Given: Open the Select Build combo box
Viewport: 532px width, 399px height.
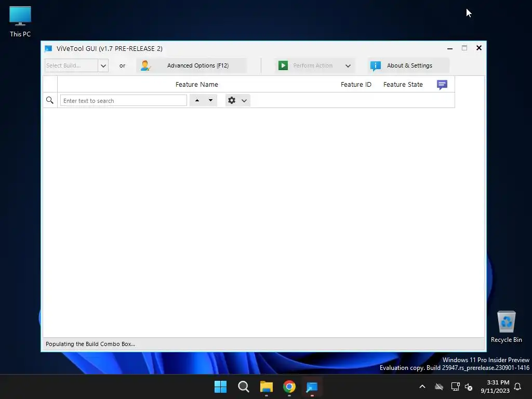Looking at the screenshot, I should 77,65.
